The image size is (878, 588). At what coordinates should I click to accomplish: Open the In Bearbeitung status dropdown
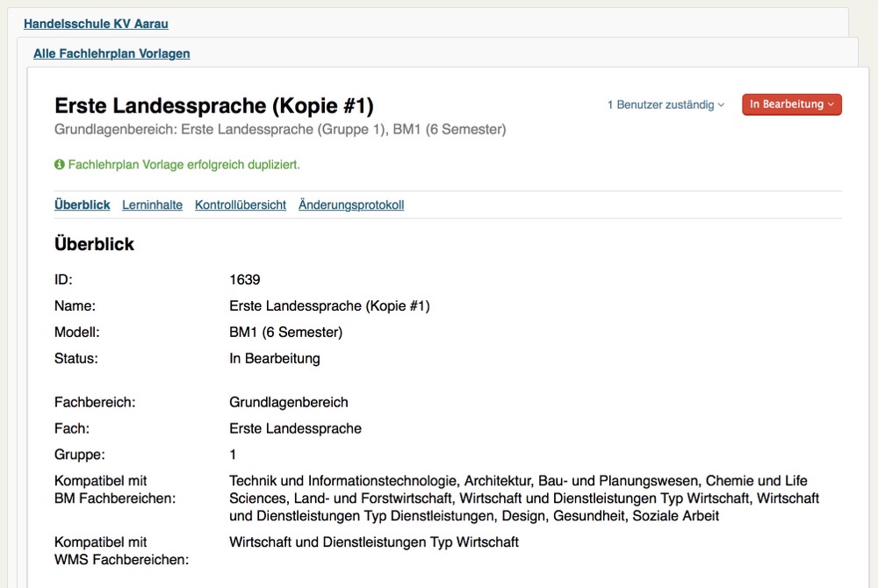[x=792, y=104]
